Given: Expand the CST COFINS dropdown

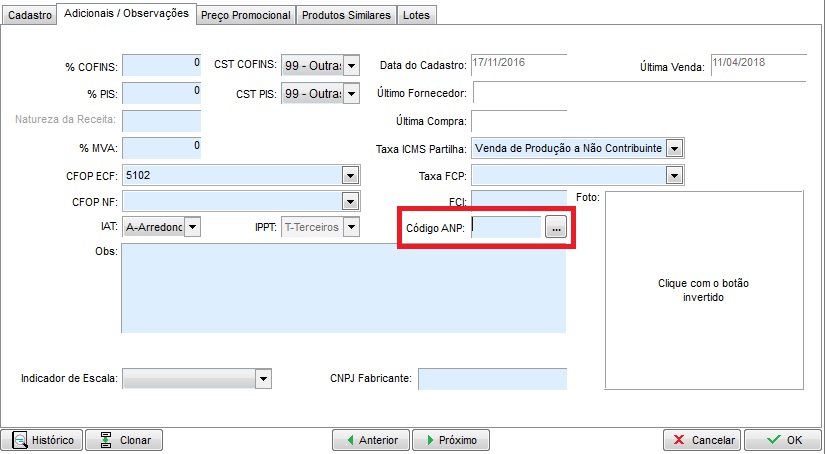Looking at the screenshot, I should point(351,66).
